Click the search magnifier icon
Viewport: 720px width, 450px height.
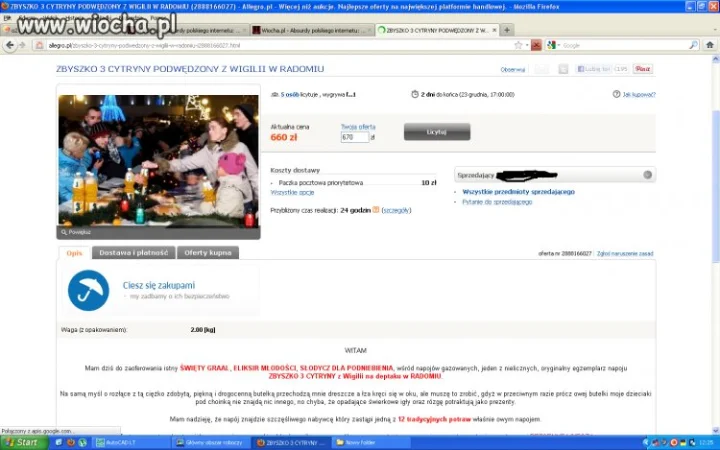pyautogui.click(x=693, y=45)
